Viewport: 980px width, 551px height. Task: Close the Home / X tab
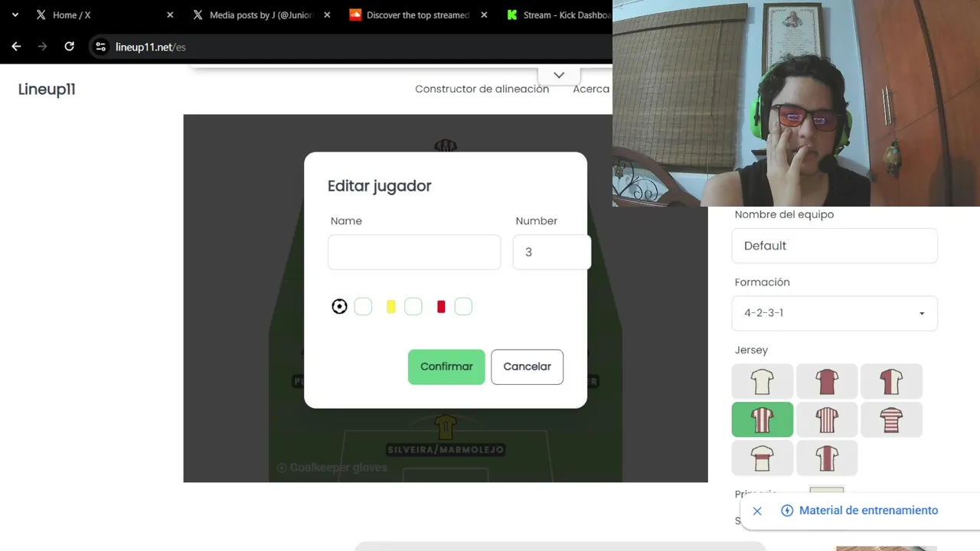[170, 15]
